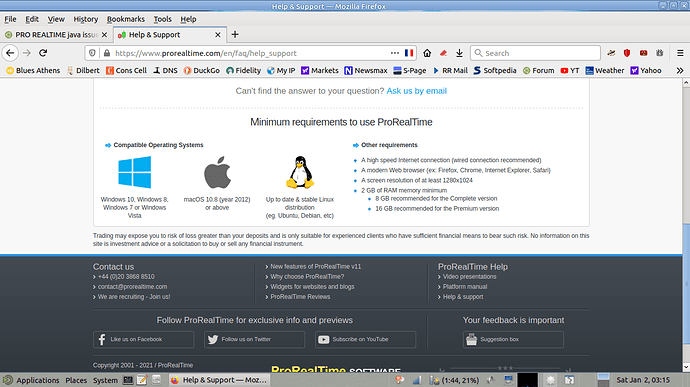Click Follow us on Twitter button
The height and width of the screenshot is (387, 690).
click(254, 339)
